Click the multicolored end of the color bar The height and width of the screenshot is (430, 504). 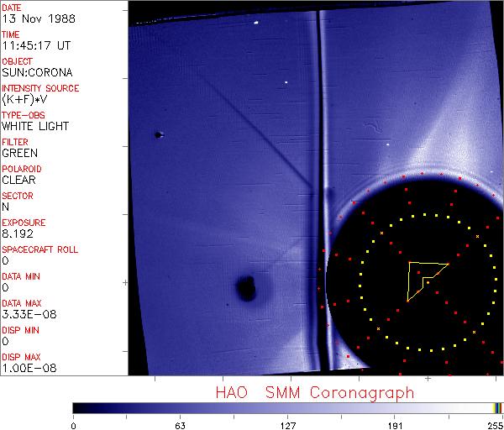(x=497, y=408)
